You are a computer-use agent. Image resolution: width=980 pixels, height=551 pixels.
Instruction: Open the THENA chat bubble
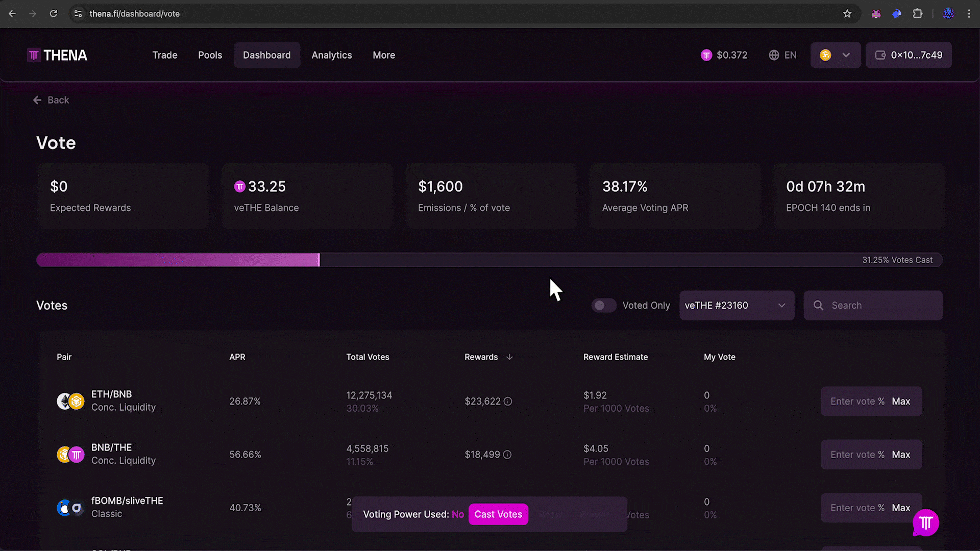click(x=926, y=523)
